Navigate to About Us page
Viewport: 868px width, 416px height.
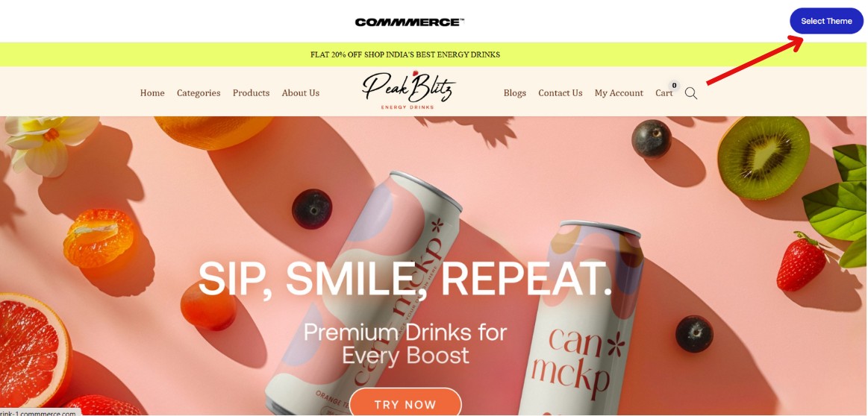click(x=301, y=93)
